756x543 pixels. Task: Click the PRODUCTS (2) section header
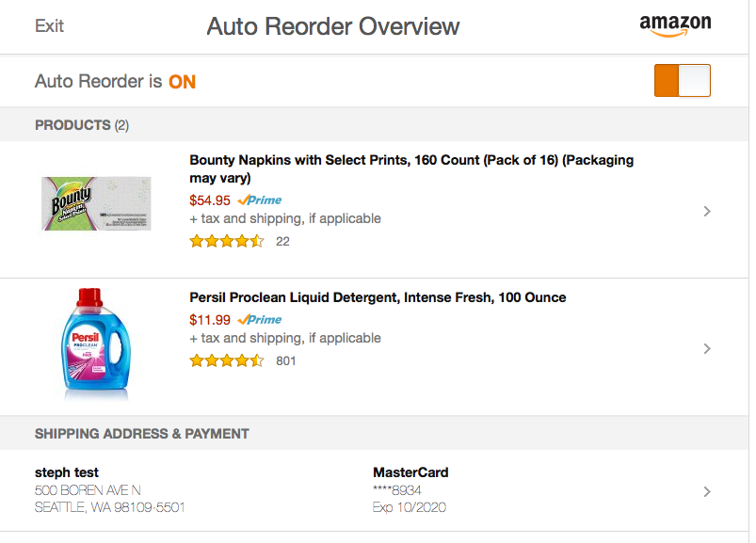[82, 125]
